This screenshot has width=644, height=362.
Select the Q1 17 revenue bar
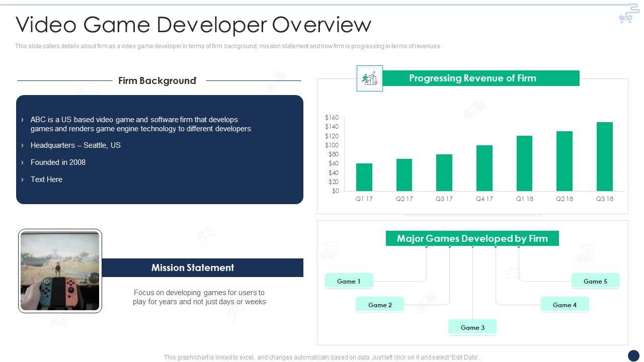point(364,177)
